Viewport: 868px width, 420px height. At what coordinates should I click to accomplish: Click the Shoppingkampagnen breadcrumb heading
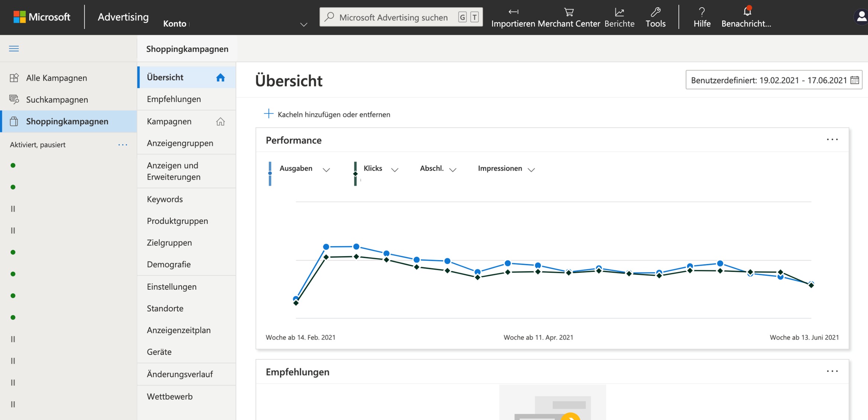pos(187,49)
